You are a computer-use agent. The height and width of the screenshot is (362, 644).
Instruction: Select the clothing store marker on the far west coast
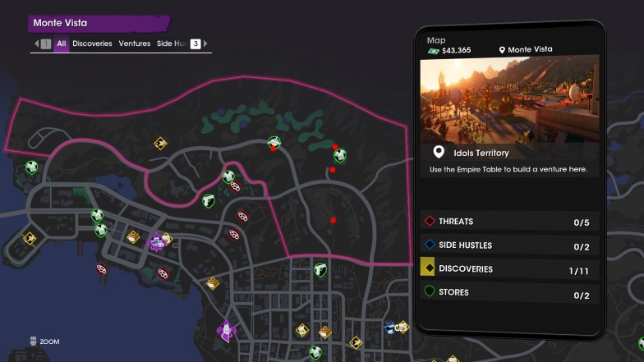point(31,167)
